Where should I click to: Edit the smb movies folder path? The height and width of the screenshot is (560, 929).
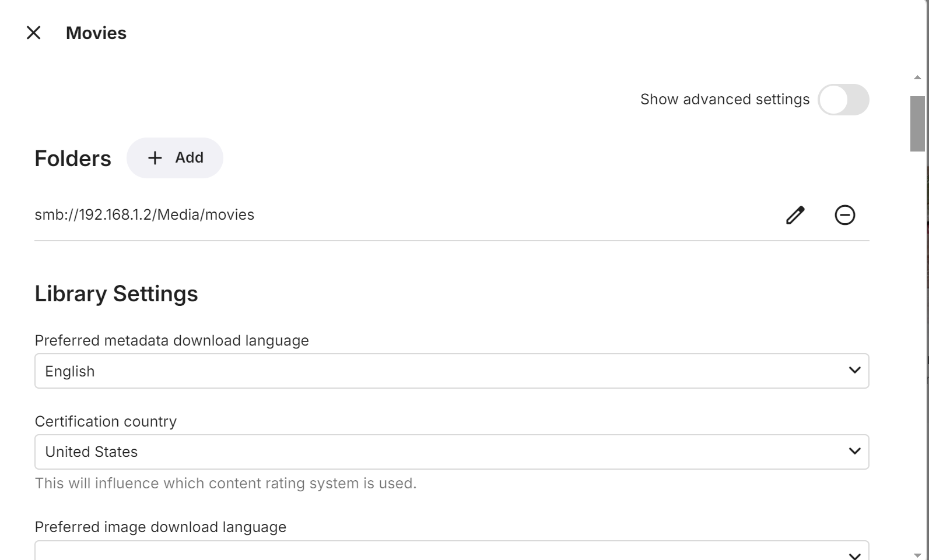795,215
